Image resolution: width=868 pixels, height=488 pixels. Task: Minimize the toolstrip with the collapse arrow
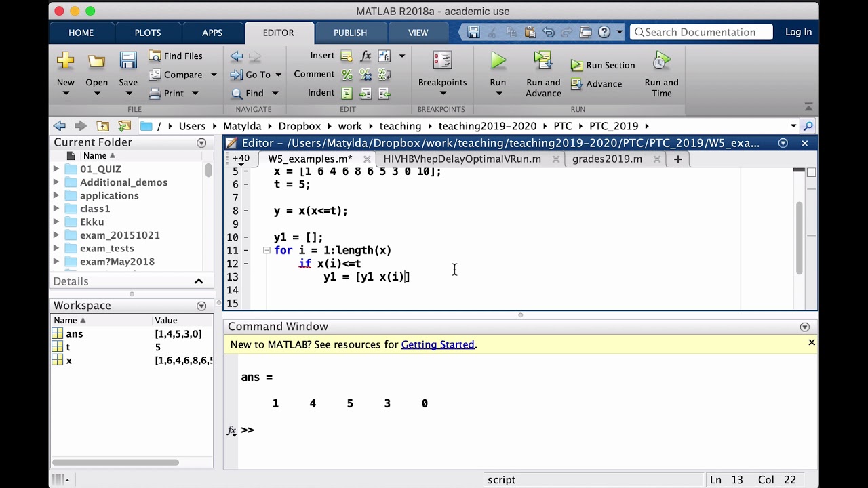pos(808,107)
